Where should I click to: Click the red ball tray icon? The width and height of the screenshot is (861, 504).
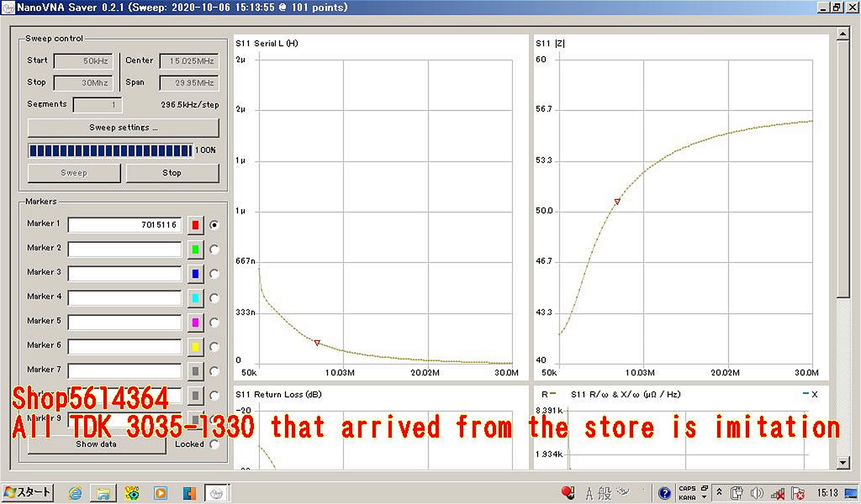pyautogui.click(x=568, y=493)
